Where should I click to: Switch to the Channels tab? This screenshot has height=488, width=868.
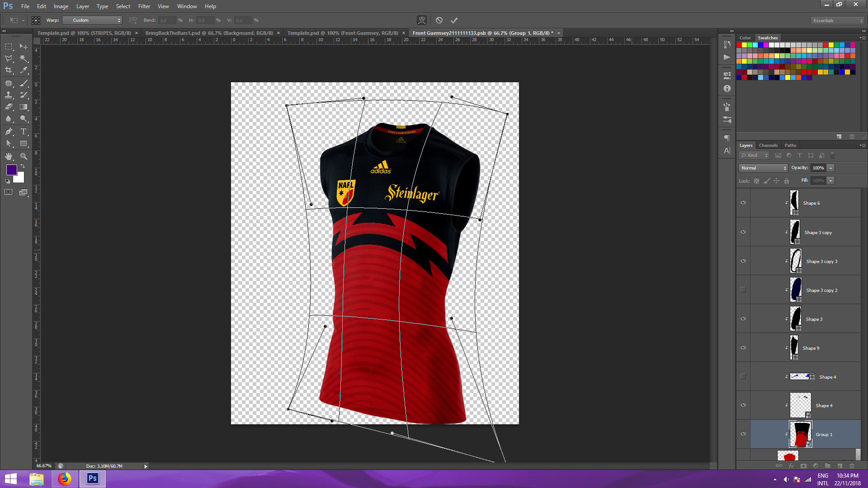tap(768, 145)
